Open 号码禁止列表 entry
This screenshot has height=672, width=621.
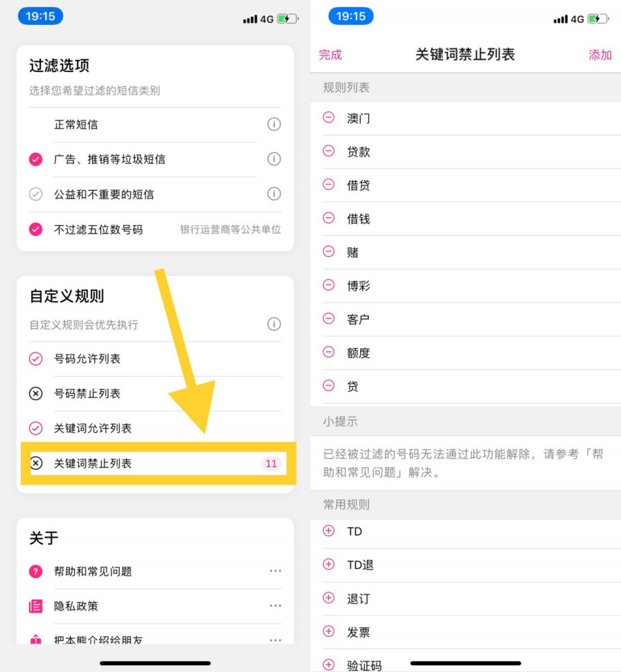point(155,393)
